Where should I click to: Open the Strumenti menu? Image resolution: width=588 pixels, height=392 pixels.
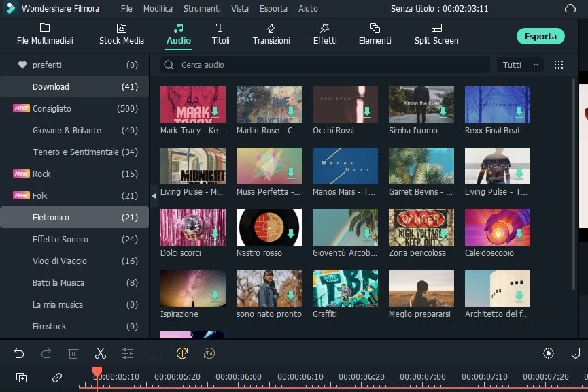[202, 9]
